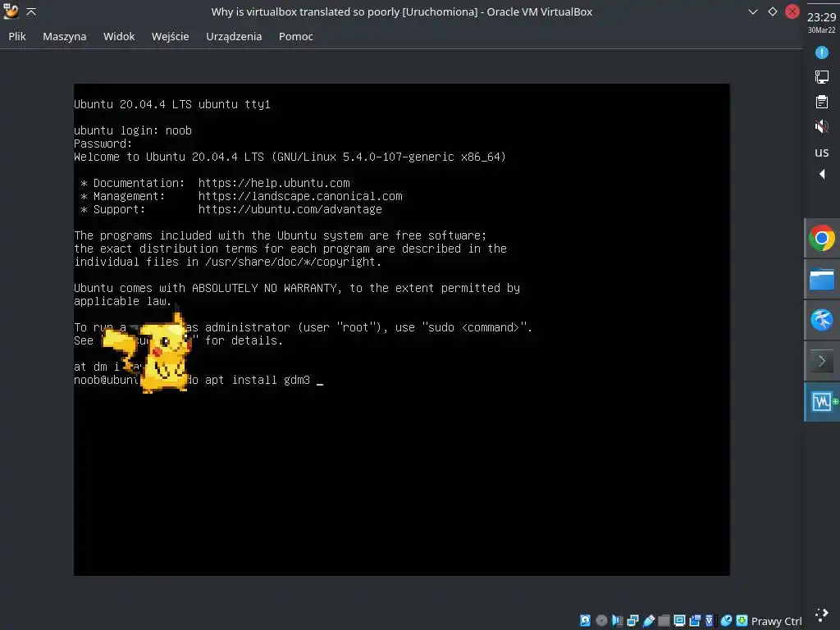840x630 pixels.
Task: Click the USB devices status icon
Action: [649, 620]
